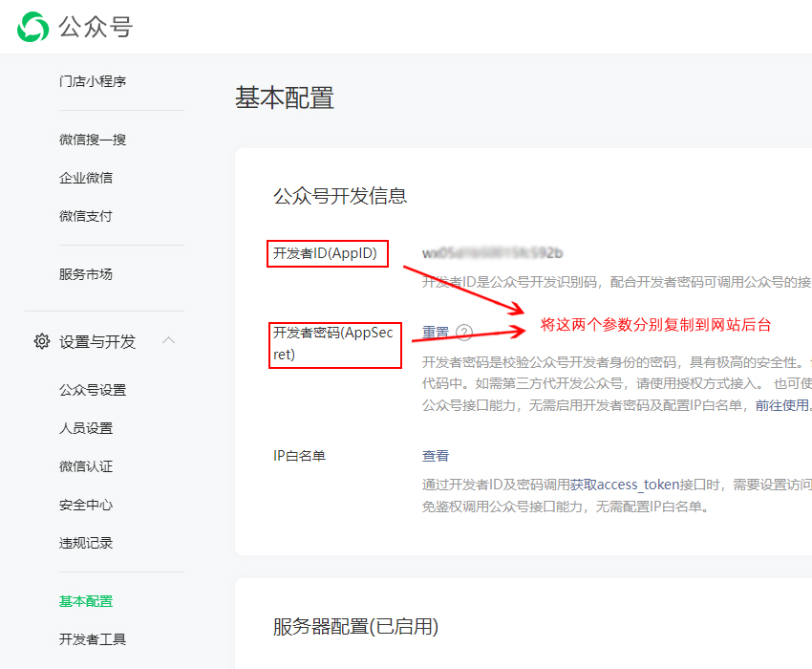Screen dimensions: 812x669
Task: Click 重置 to reset the AppSecret
Action: (436, 333)
